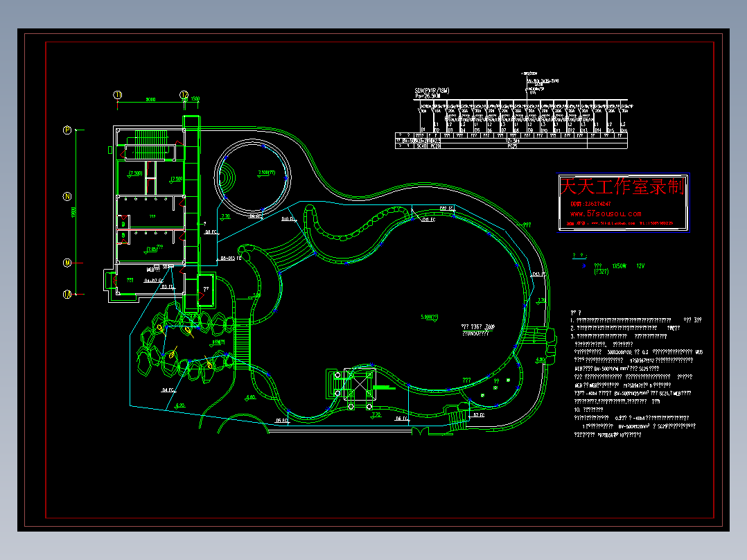The height and width of the screenshot is (560, 747).
Task: Select the blue underwater light legend symbol
Action: click(584, 266)
